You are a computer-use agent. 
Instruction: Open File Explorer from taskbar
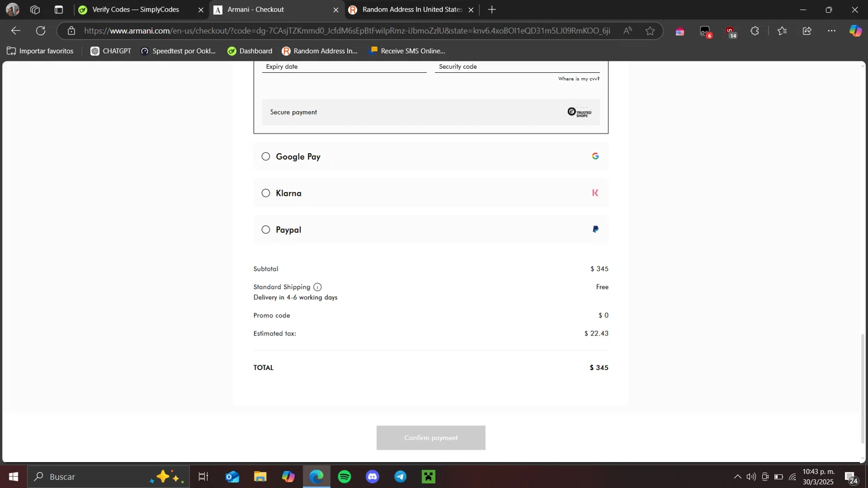click(260, 476)
